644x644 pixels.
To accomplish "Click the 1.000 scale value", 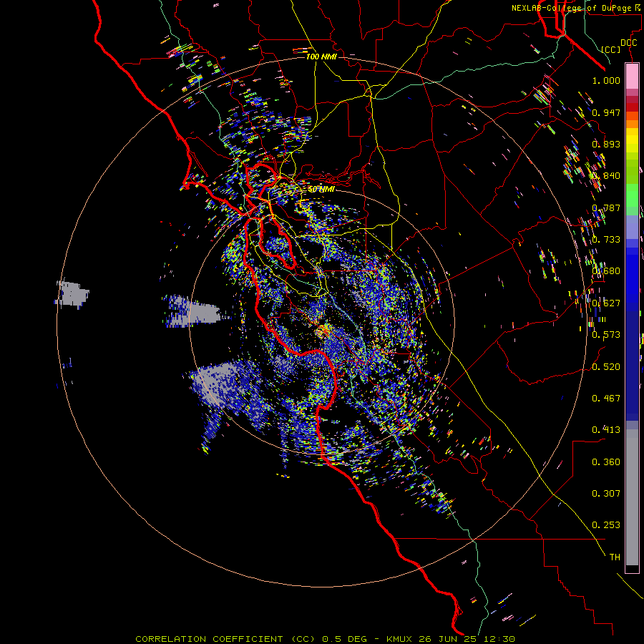I will (606, 80).
